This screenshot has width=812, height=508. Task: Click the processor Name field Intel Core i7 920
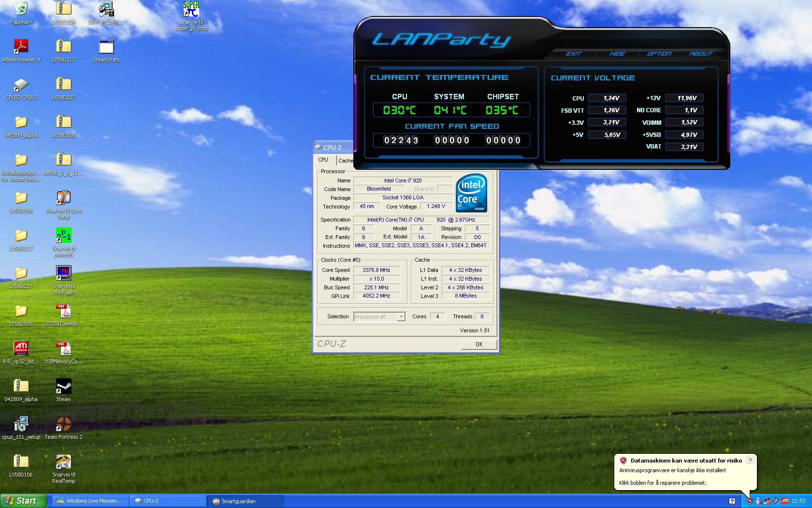tap(403, 180)
